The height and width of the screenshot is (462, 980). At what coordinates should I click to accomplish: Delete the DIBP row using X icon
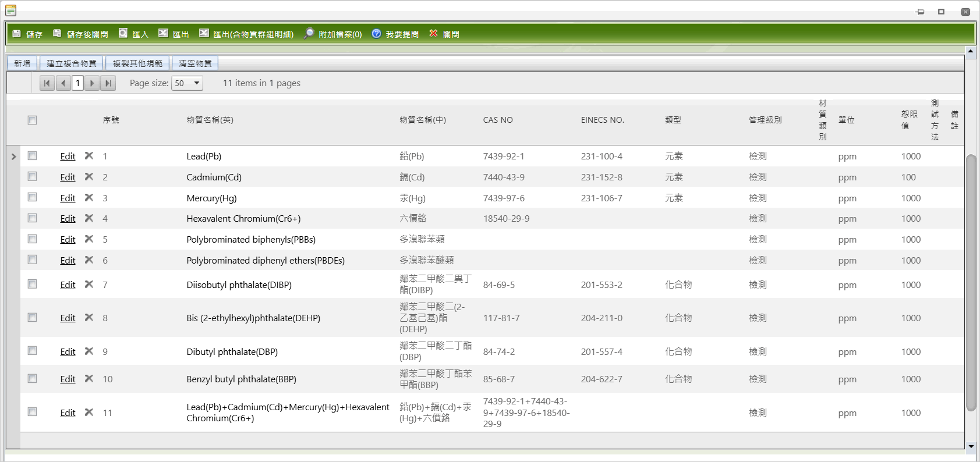89,285
